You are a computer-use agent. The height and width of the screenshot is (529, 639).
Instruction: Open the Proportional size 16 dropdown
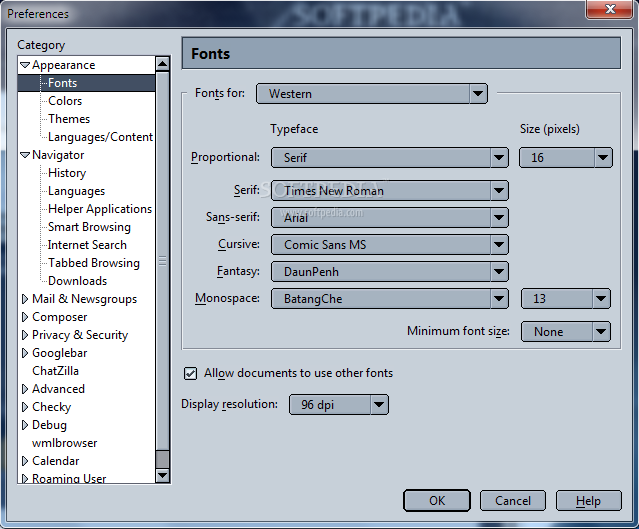pyautogui.click(x=566, y=158)
